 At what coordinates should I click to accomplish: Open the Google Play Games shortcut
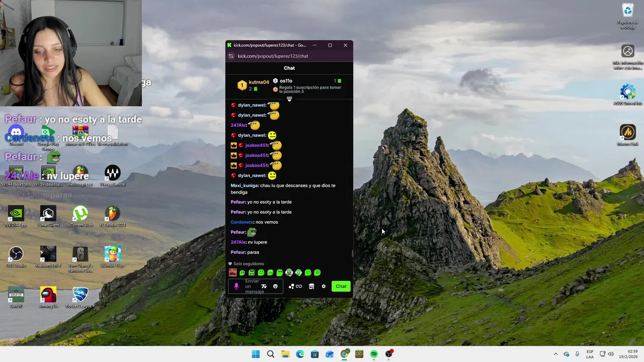click(48, 137)
